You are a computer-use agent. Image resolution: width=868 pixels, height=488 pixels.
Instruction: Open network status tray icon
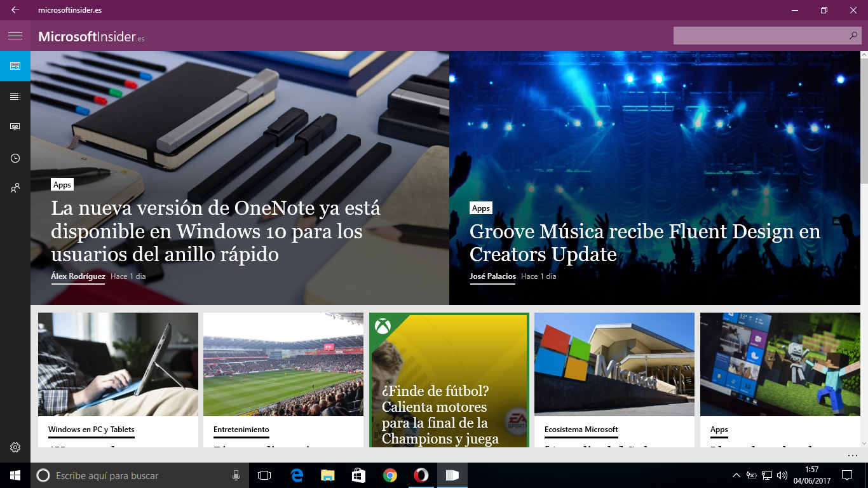(767, 475)
